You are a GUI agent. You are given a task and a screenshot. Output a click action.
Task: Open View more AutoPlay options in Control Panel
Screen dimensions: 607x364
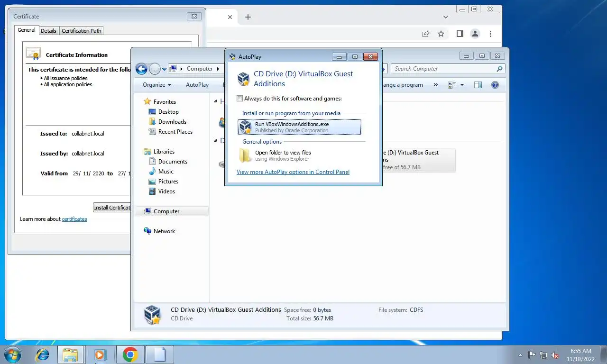pos(293,172)
